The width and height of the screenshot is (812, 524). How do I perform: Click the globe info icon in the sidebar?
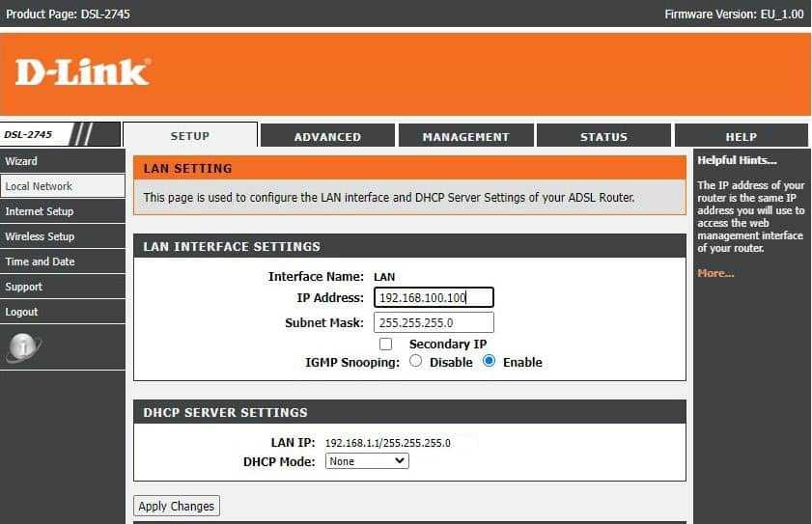pyautogui.click(x=23, y=346)
